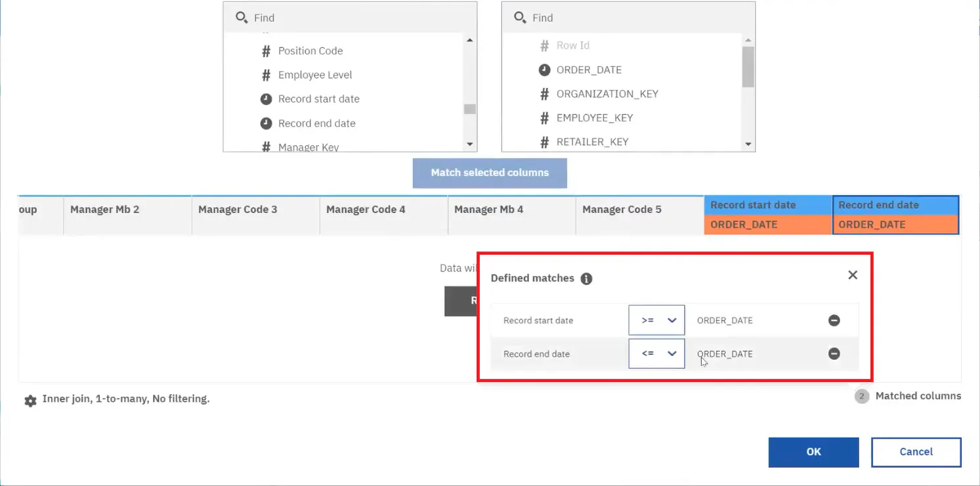Select Employee Level in left list
The image size is (980, 486).
315,75
